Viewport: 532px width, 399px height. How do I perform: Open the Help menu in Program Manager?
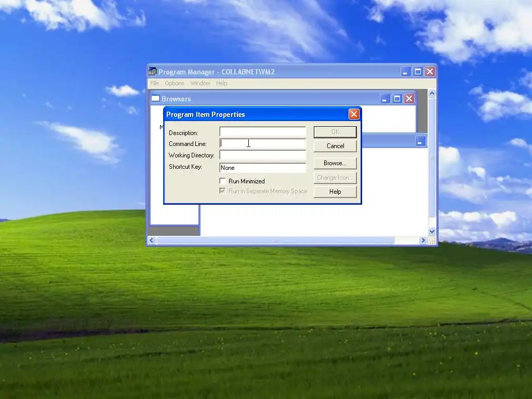click(x=221, y=83)
